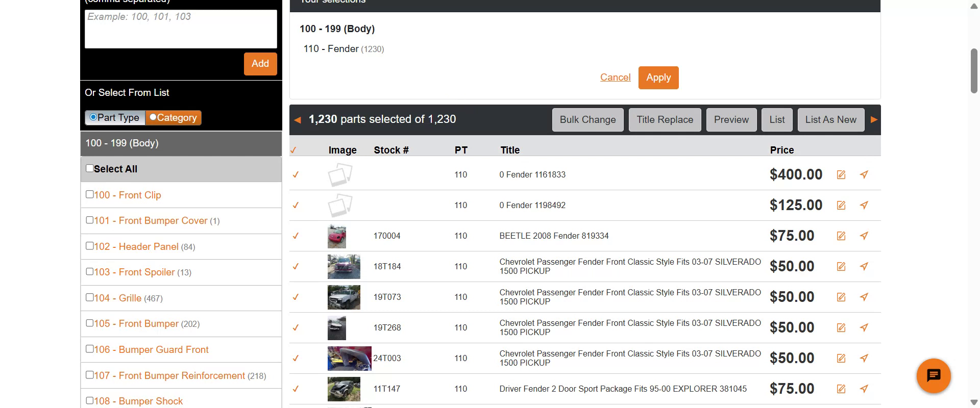Image resolution: width=980 pixels, height=408 pixels.
Task: Click placeholder image for 0 Fender 1161833
Action: click(x=340, y=174)
